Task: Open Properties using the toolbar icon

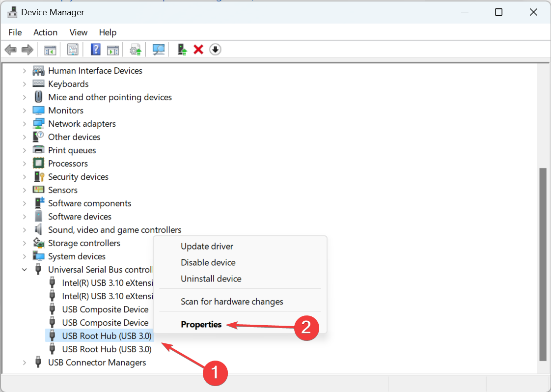Action: click(73, 49)
